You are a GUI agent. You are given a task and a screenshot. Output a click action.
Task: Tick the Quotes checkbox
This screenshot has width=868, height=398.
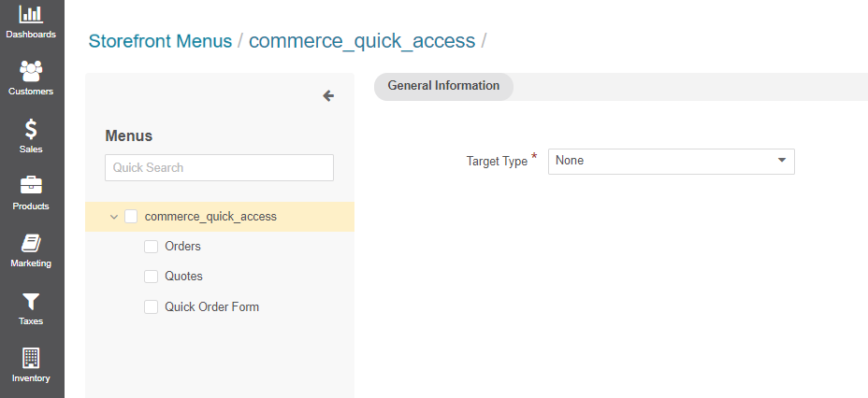[x=151, y=277]
